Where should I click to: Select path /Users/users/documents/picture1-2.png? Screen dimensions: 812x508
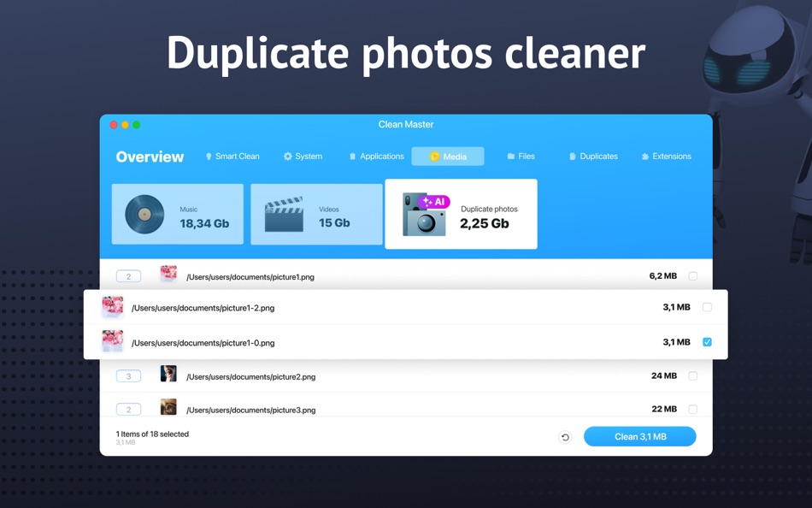pos(203,308)
